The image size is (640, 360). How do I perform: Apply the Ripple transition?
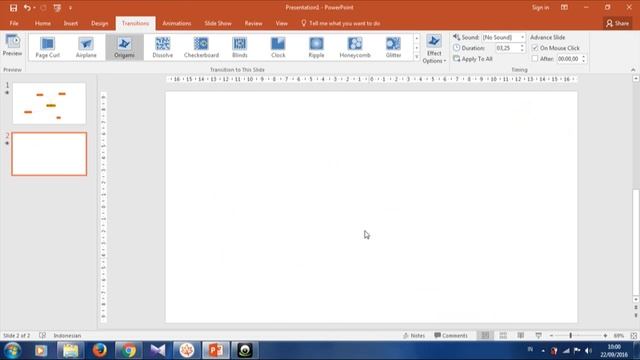tap(316, 47)
